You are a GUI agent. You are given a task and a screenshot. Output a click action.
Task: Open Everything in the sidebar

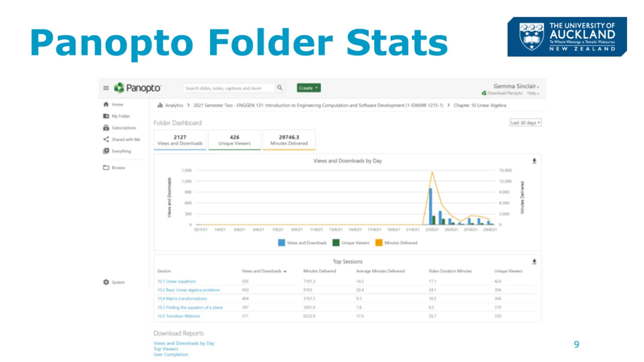(121, 151)
